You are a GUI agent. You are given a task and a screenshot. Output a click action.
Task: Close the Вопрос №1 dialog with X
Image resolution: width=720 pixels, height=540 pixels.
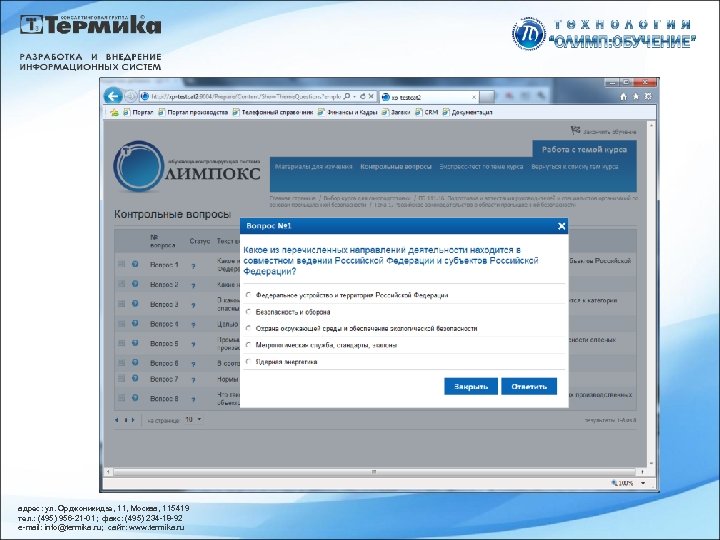click(561, 226)
